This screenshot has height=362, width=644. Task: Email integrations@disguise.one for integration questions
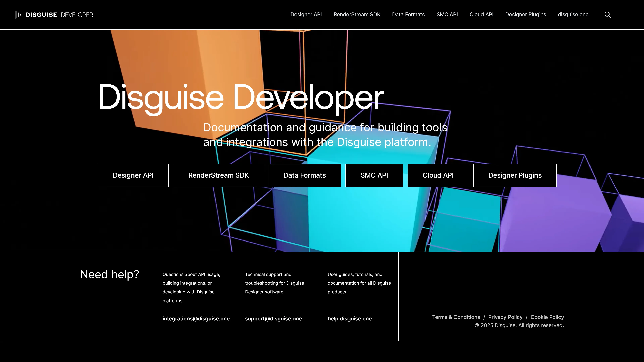click(196, 319)
